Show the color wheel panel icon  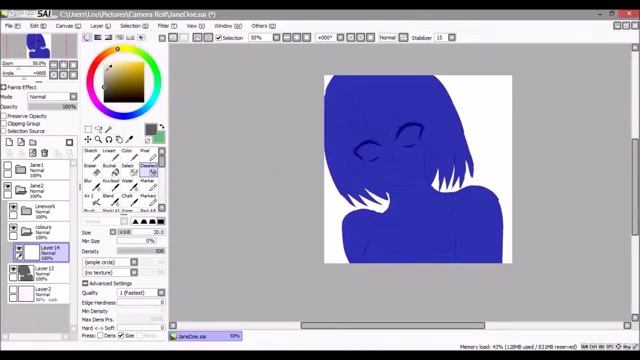click(x=87, y=38)
